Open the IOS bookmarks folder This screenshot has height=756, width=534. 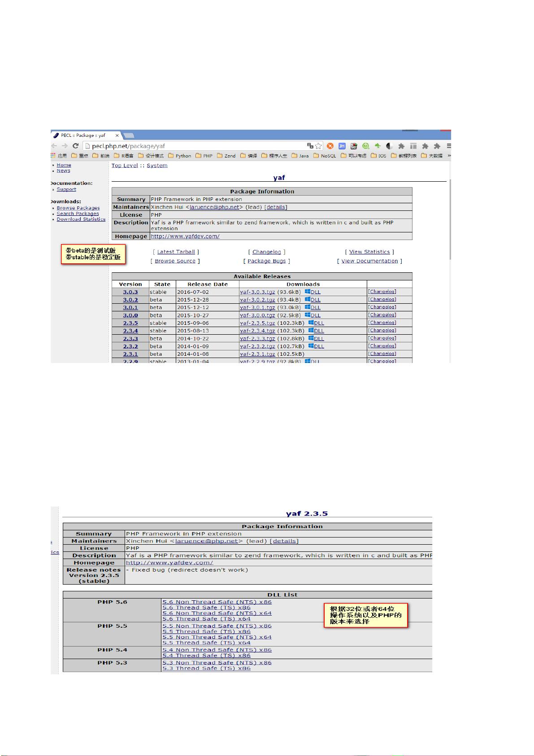tap(378, 156)
